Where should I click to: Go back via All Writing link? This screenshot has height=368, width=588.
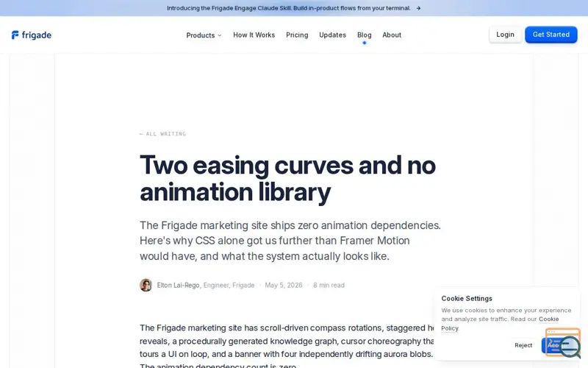162,134
